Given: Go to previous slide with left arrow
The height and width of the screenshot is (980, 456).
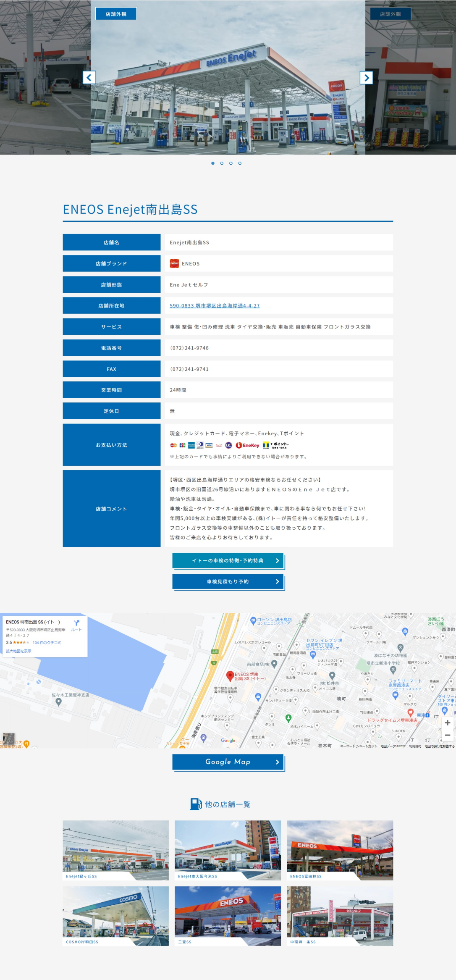Looking at the screenshot, I should click(89, 77).
